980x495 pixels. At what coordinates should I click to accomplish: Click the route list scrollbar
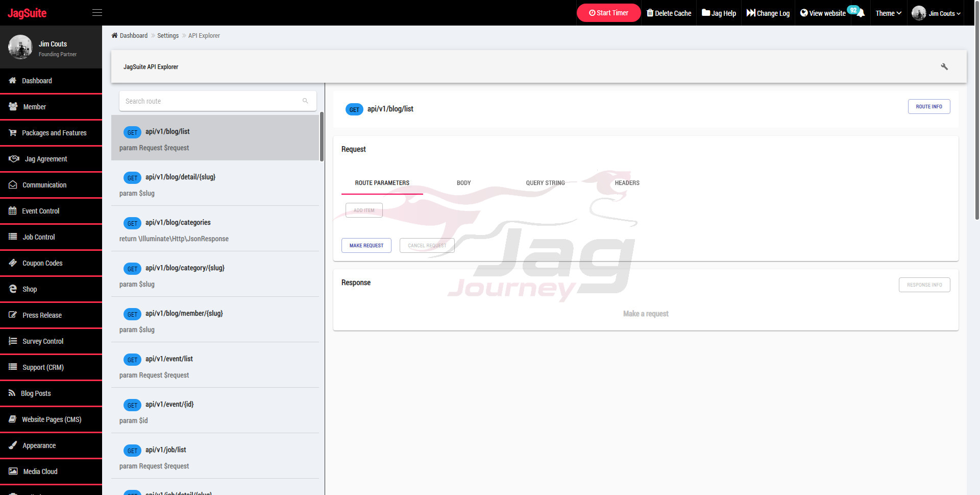(322, 137)
